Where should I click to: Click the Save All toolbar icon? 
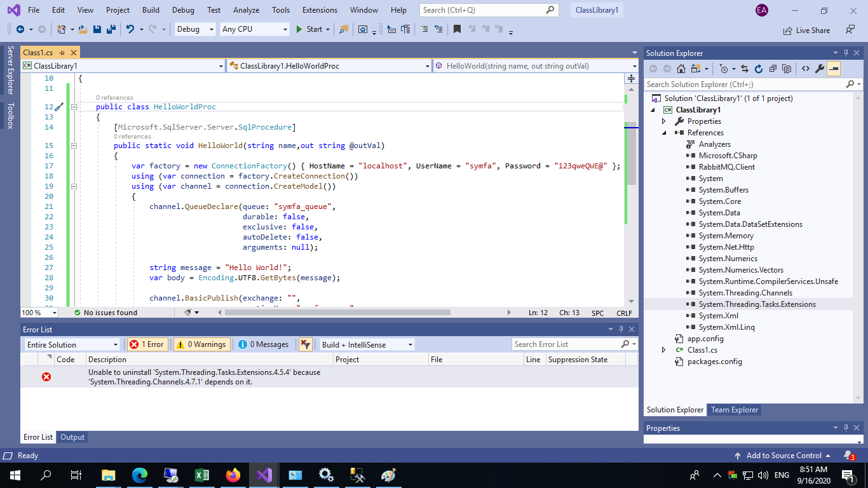click(111, 29)
